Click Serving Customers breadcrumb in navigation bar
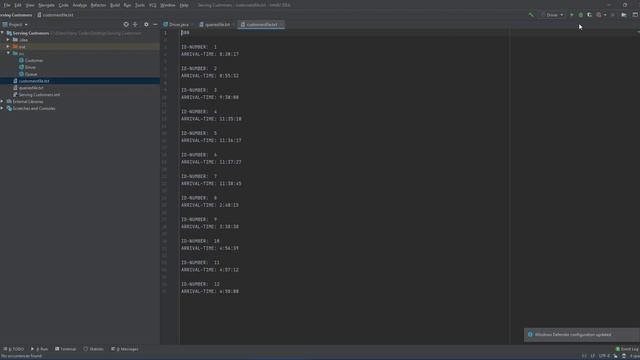This screenshot has height=360, width=640. point(16,15)
